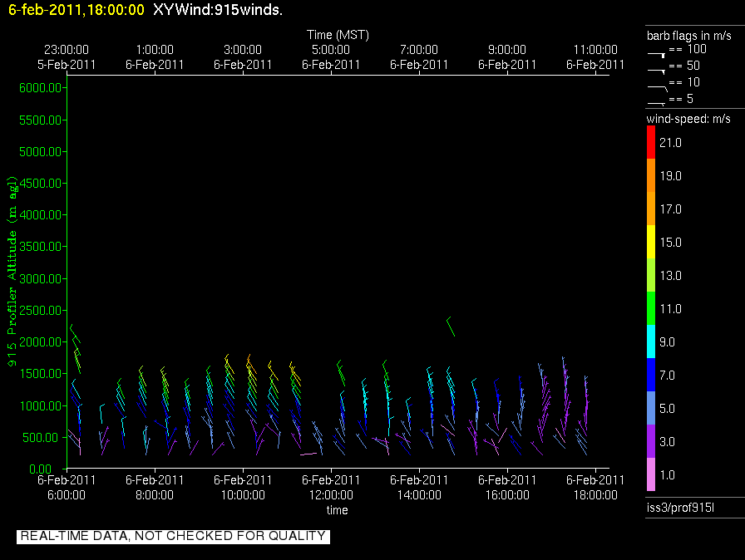Click the 50 m/s barb flag symbol
Image resolution: width=745 pixels, height=560 pixels.
click(657, 70)
